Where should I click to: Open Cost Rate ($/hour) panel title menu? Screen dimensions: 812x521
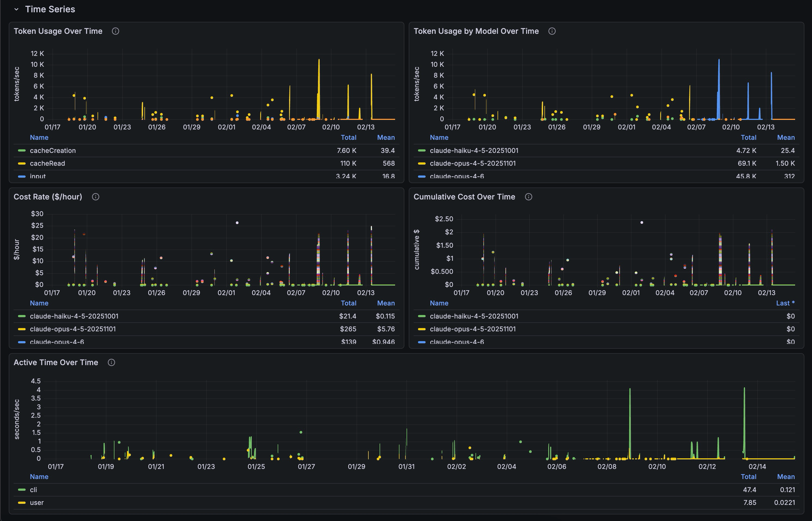pos(48,197)
